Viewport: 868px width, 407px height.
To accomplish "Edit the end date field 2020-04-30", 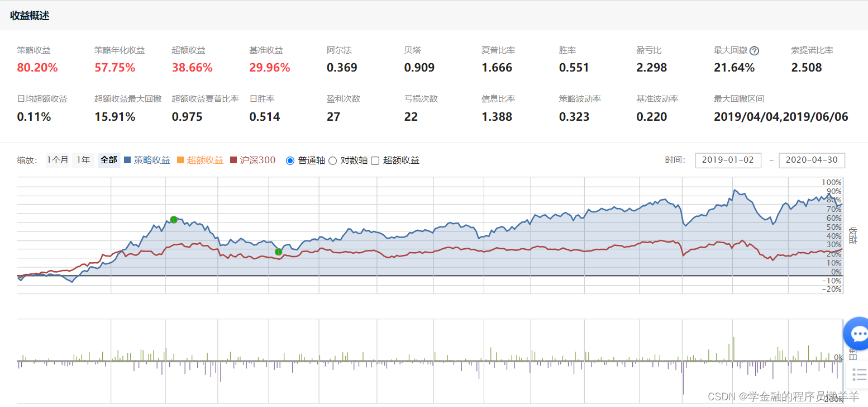I will click(x=812, y=160).
